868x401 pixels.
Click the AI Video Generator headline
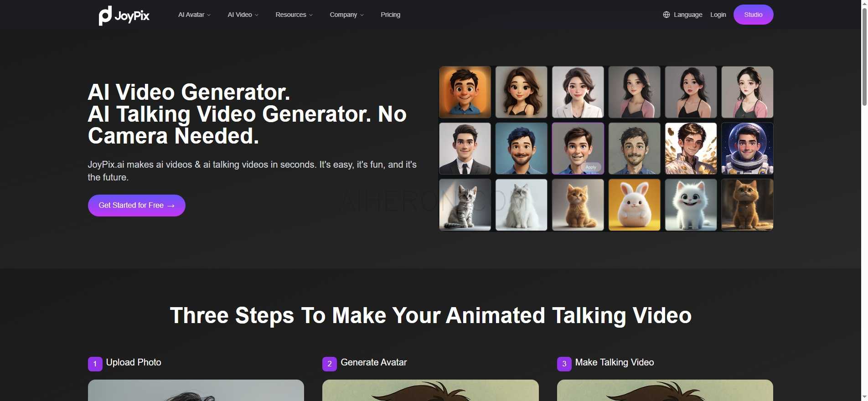pos(247,114)
